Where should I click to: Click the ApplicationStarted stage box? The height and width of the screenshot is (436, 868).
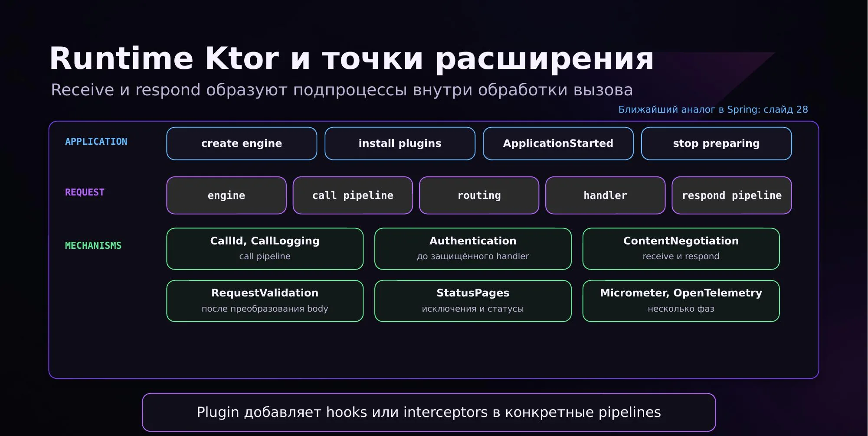point(558,143)
